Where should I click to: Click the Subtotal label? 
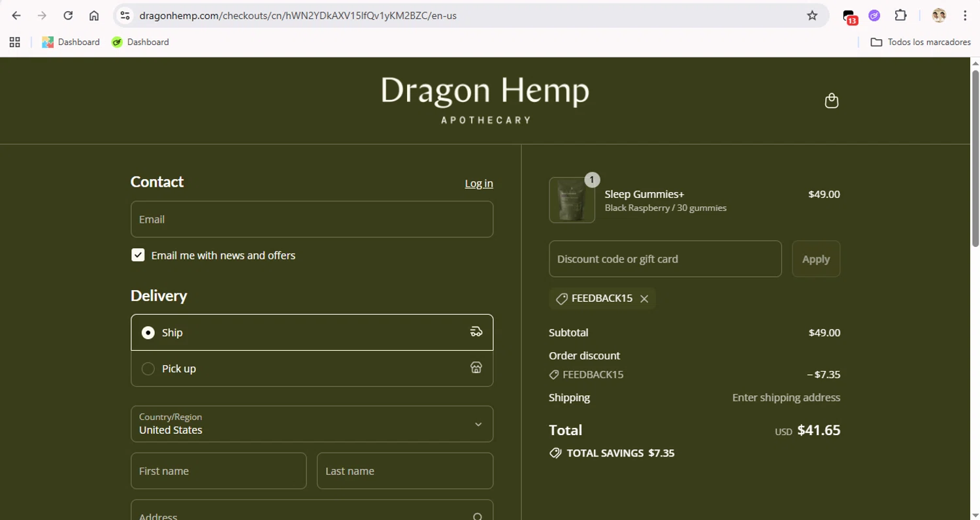pos(568,333)
